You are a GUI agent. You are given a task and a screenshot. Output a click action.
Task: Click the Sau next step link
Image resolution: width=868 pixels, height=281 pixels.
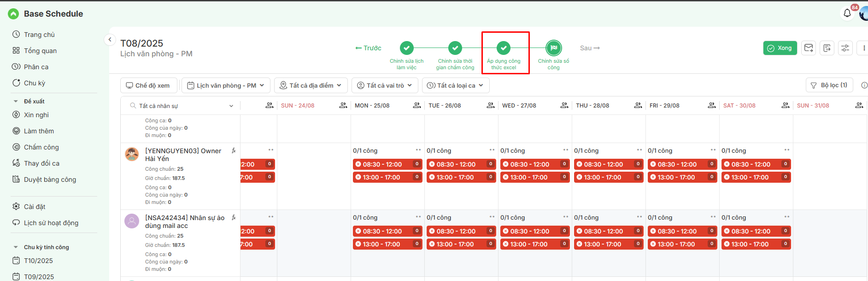pos(590,48)
